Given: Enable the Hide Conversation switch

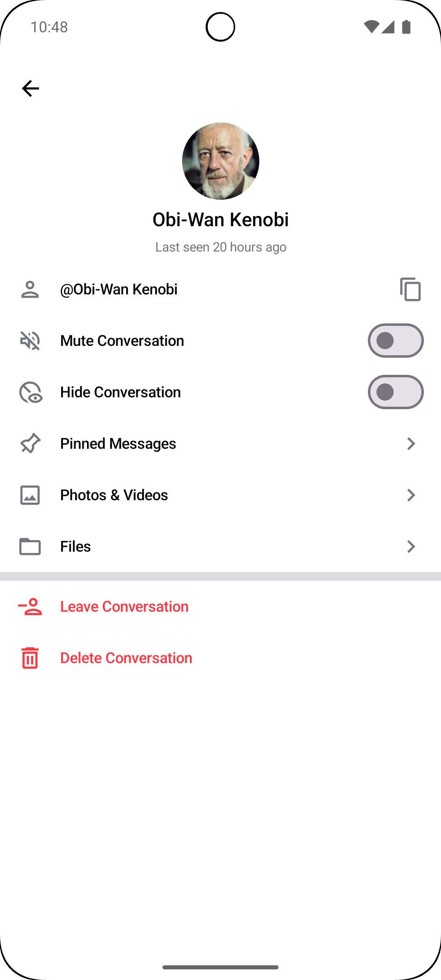Looking at the screenshot, I should coord(395,392).
